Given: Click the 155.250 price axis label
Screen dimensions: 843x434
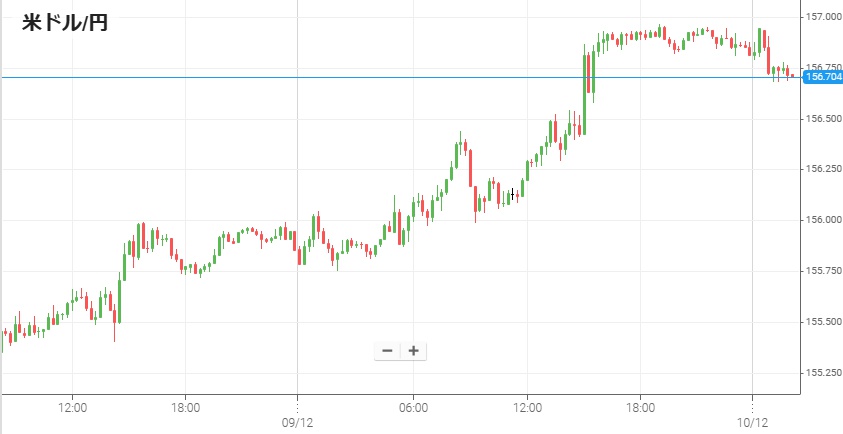Looking at the screenshot, I should click(823, 373).
